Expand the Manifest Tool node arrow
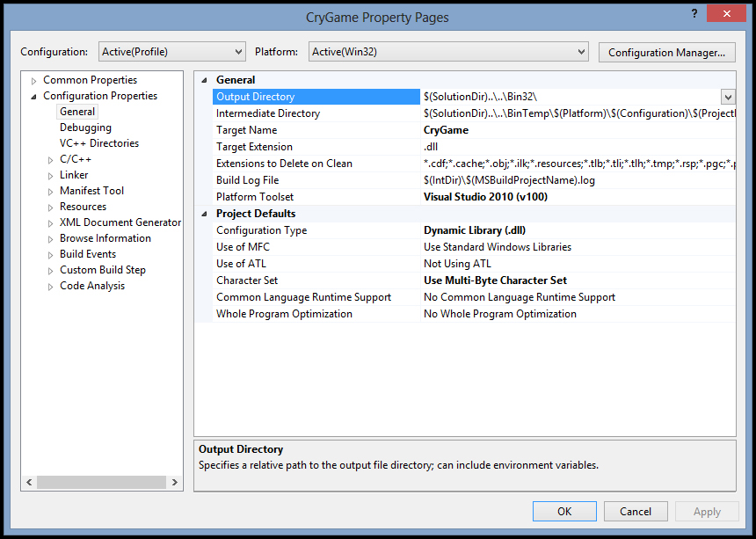The height and width of the screenshot is (539, 756). 51,192
